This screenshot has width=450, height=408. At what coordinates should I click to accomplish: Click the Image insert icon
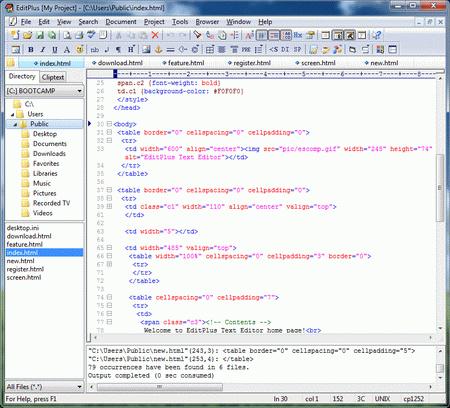pyautogui.click(x=146, y=50)
